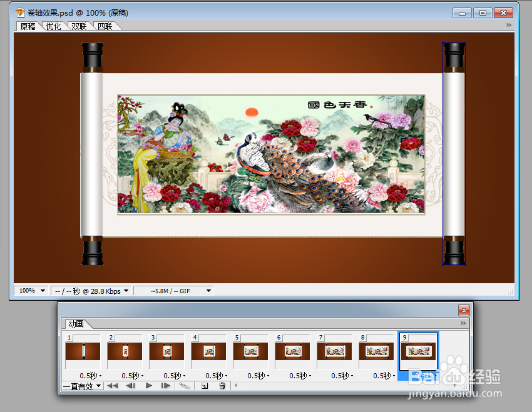Viewport: 532px width, 412px height.
Task: Open frame 5 delay 0.5秒 dropdown
Action: tap(258, 376)
